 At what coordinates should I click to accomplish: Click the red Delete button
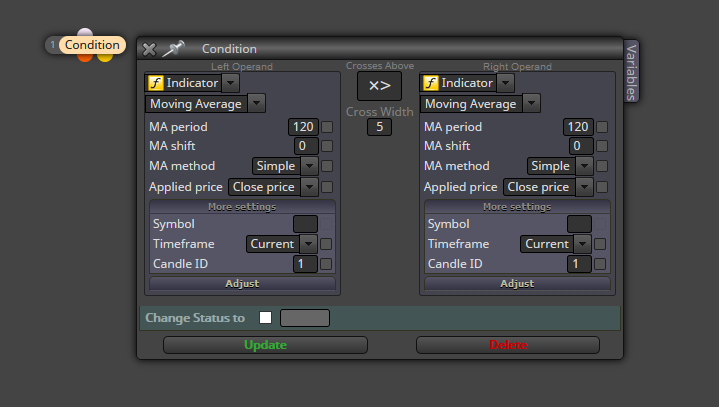508,345
